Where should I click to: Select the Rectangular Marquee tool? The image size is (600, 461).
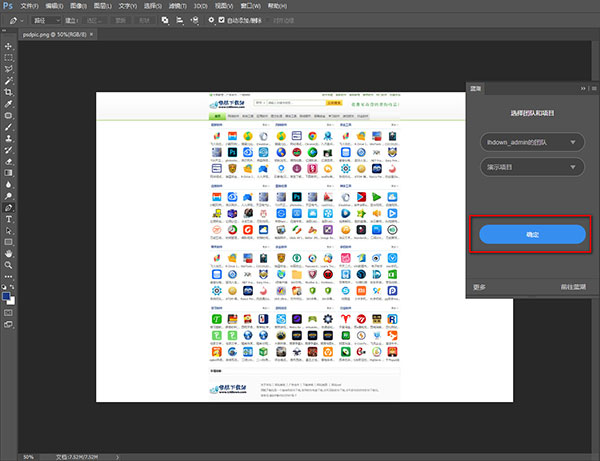pos(8,58)
